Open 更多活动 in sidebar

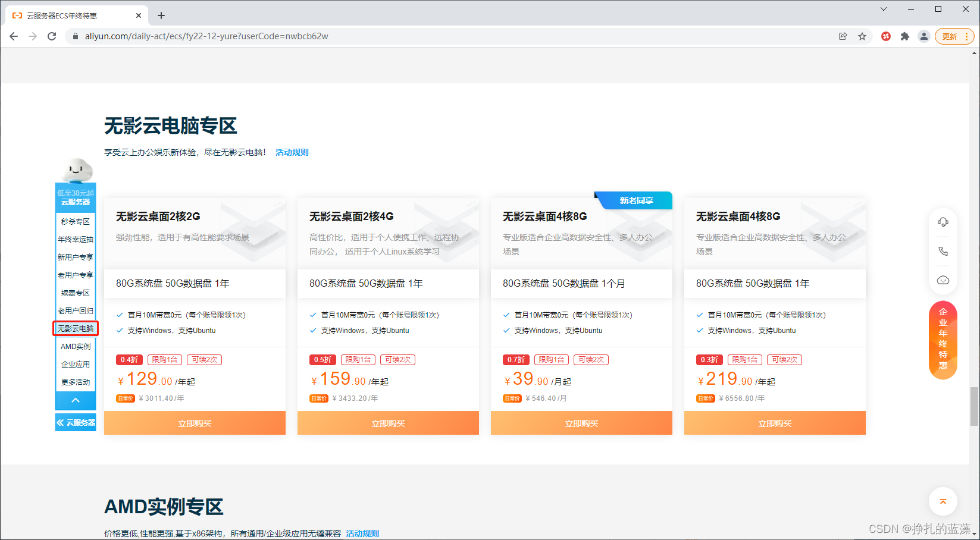[76, 382]
